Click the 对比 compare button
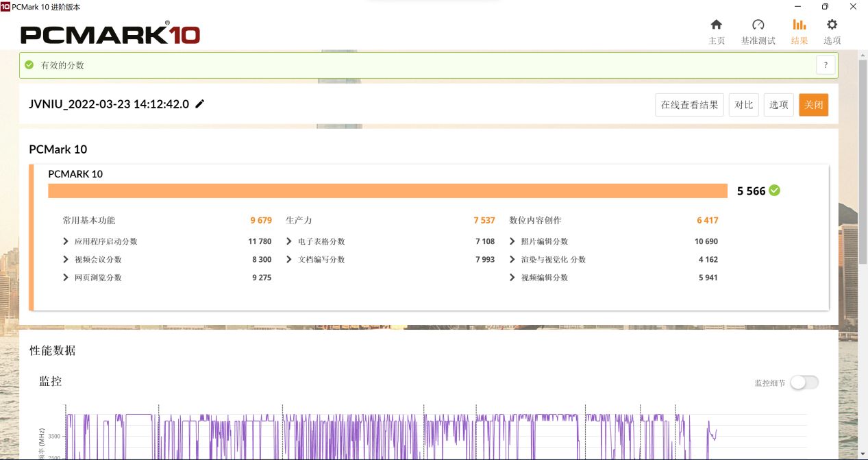The height and width of the screenshot is (460, 868). (x=743, y=104)
